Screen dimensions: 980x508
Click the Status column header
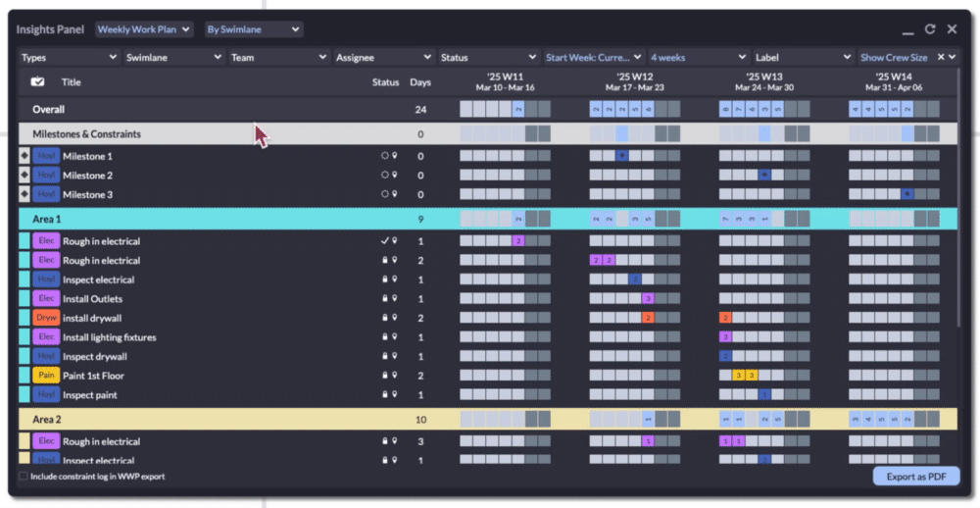click(x=385, y=82)
